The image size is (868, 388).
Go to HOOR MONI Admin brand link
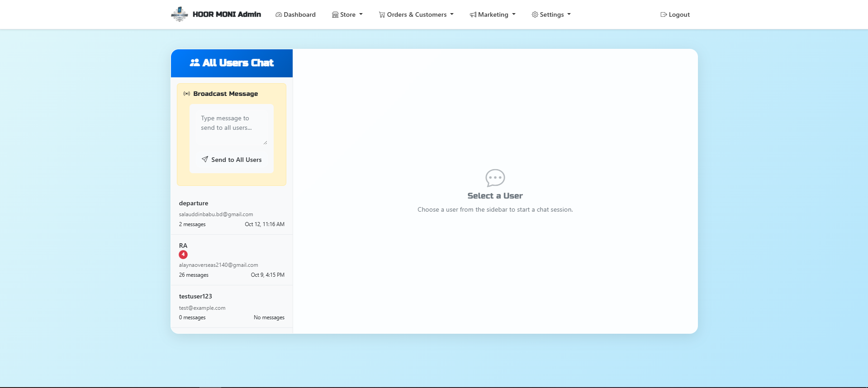[216, 14]
